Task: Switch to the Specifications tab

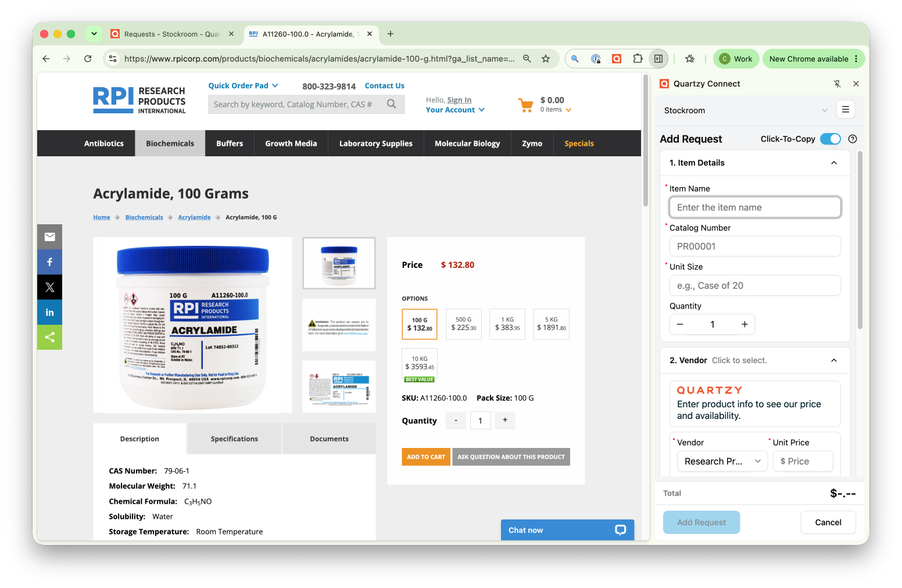Action: tap(234, 439)
